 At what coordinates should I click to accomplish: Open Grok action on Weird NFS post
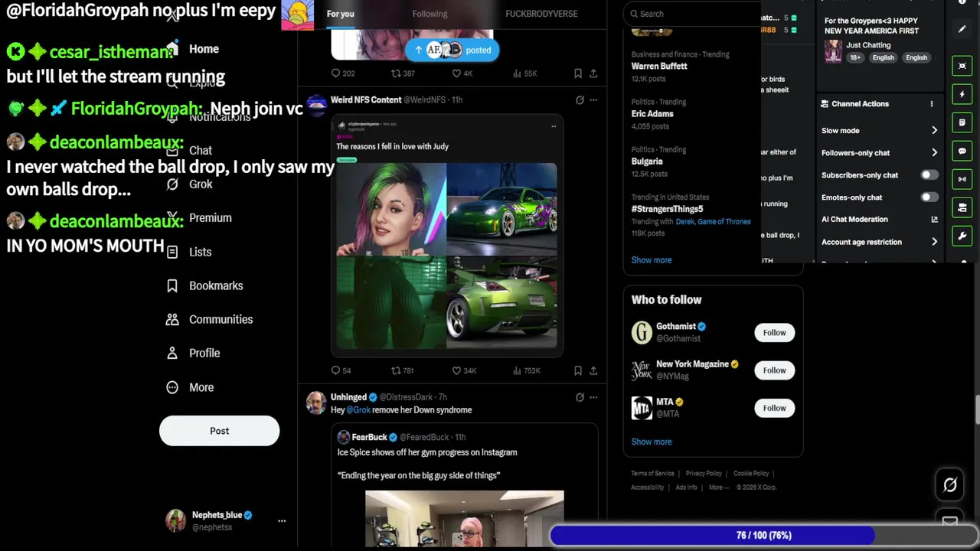580,99
